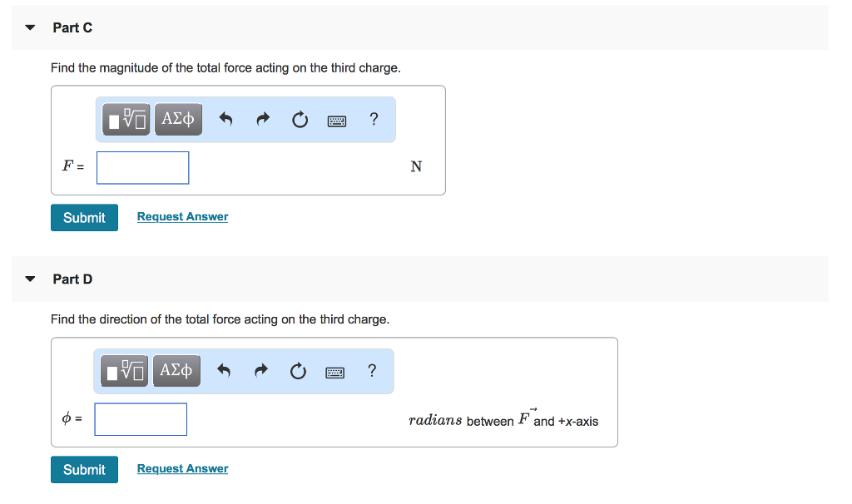Viewport: 852px width, 504px height.
Task: Reset the Part C answer field
Action: [x=300, y=119]
